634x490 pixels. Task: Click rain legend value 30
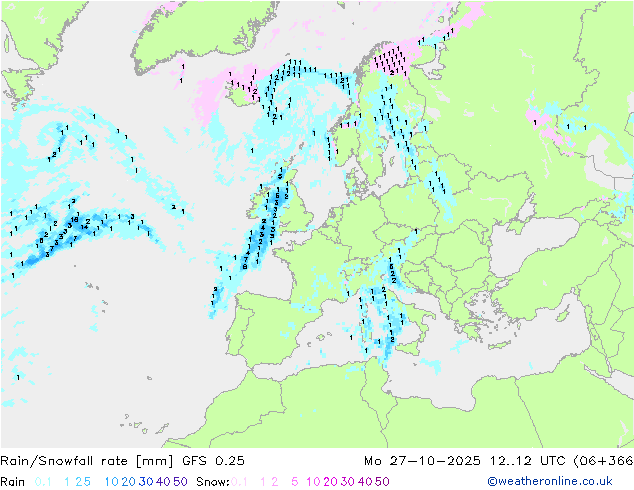pos(146,482)
